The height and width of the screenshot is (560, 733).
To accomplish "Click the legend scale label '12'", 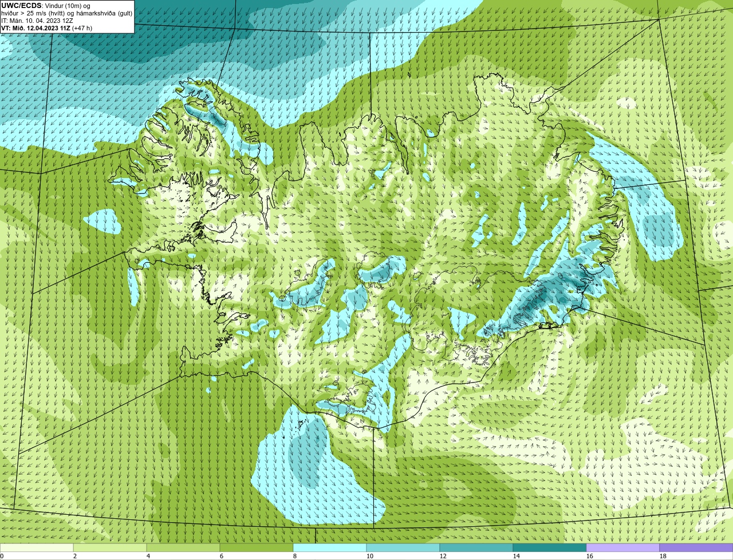I will [x=443, y=556].
